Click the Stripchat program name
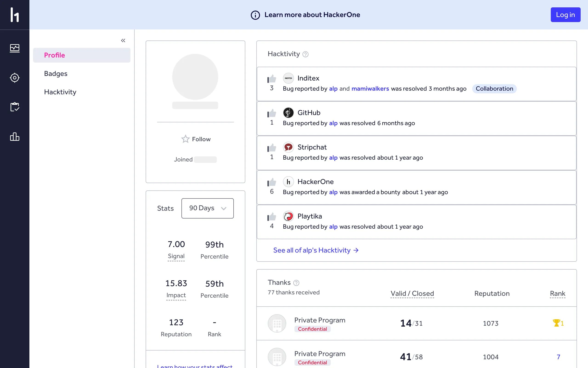This screenshot has width=588, height=368. 312,147
